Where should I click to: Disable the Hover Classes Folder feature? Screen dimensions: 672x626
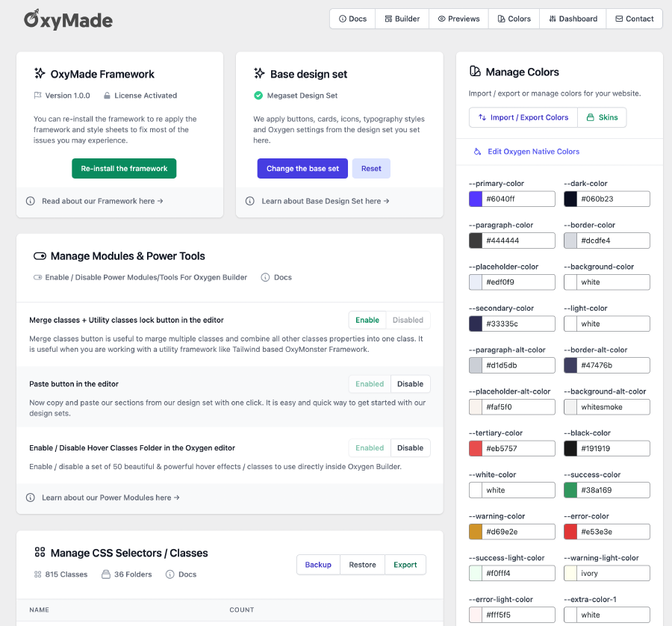(410, 447)
